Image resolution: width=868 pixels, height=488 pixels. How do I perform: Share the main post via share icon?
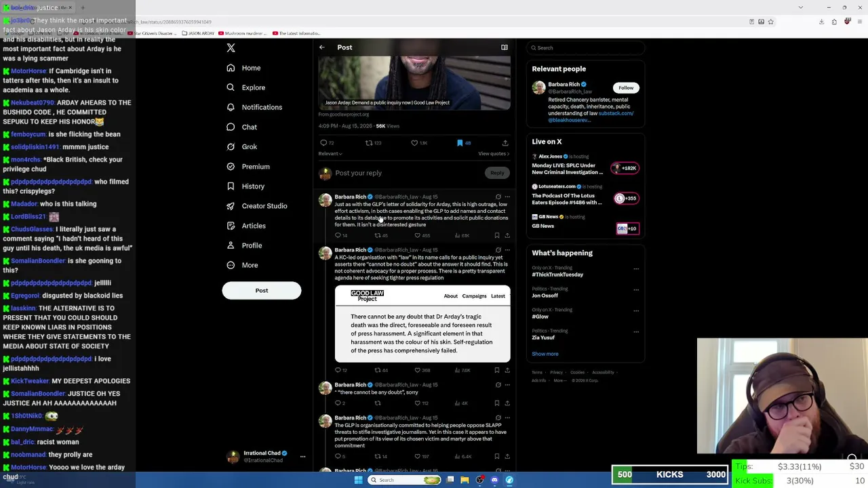pos(505,143)
